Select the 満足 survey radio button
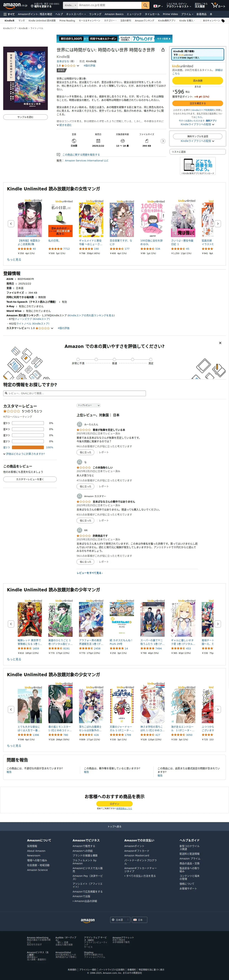 (151, 359)
